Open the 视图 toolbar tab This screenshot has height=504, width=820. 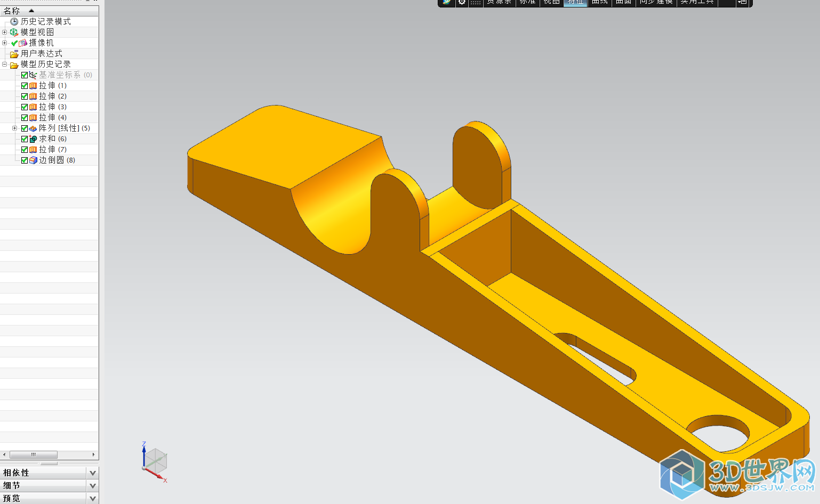coord(552,2)
